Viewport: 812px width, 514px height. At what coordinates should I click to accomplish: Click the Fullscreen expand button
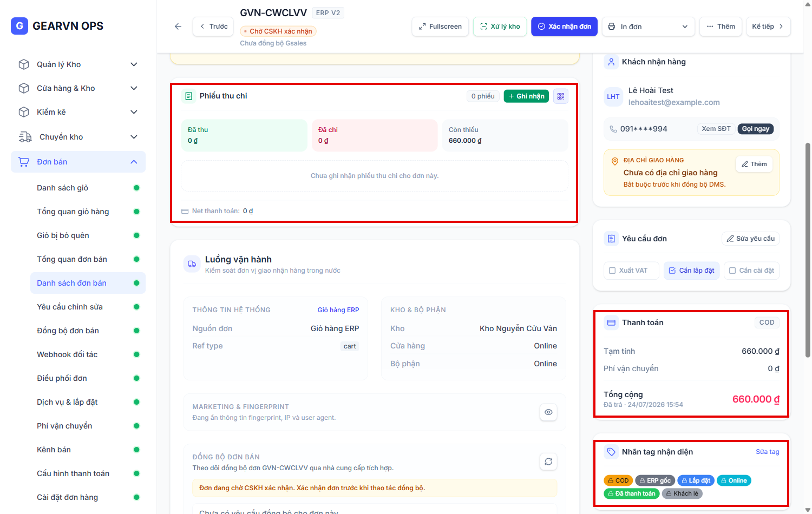pyautogui.click(x=440, y=27)
